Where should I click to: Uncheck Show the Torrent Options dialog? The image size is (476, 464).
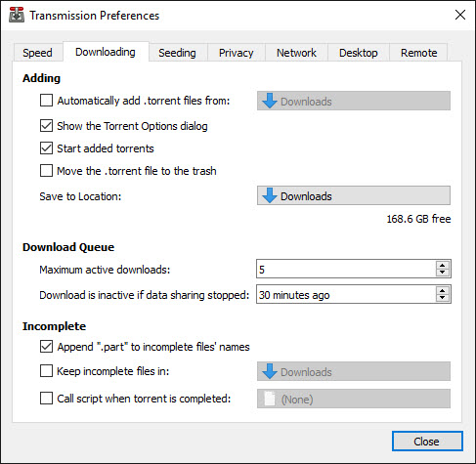[46, 126]
